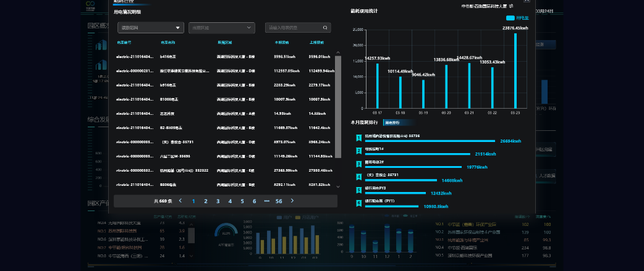Click the swap icon beside the park name at top right
The height and width of the screenshot is (271, 644).
point(511,6)
